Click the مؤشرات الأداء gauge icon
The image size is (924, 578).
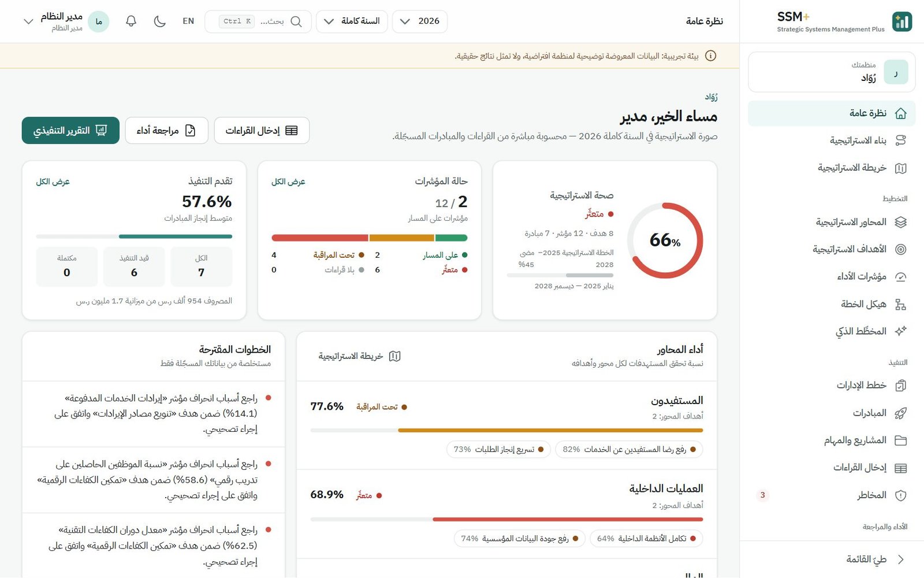click(x=900, y=277)
